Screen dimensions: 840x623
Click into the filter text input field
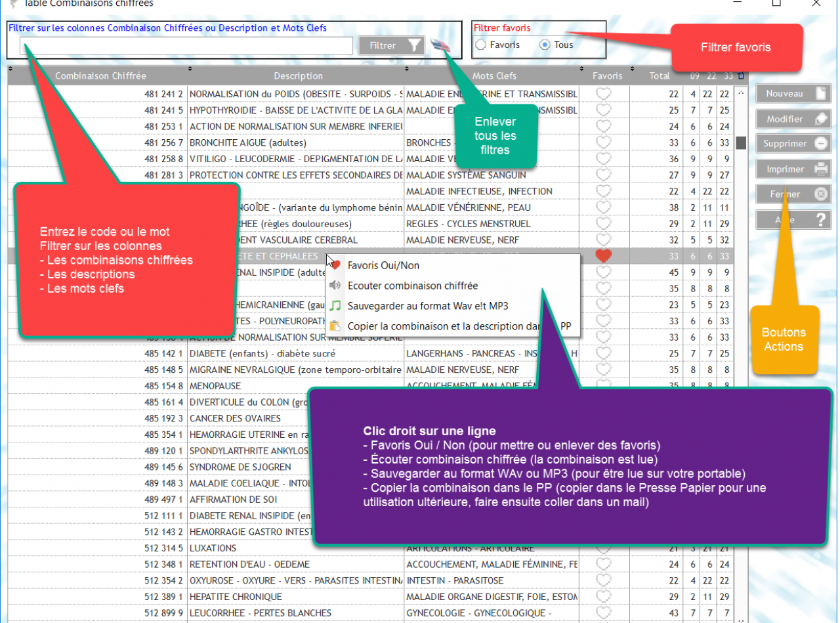click(186, 45)
